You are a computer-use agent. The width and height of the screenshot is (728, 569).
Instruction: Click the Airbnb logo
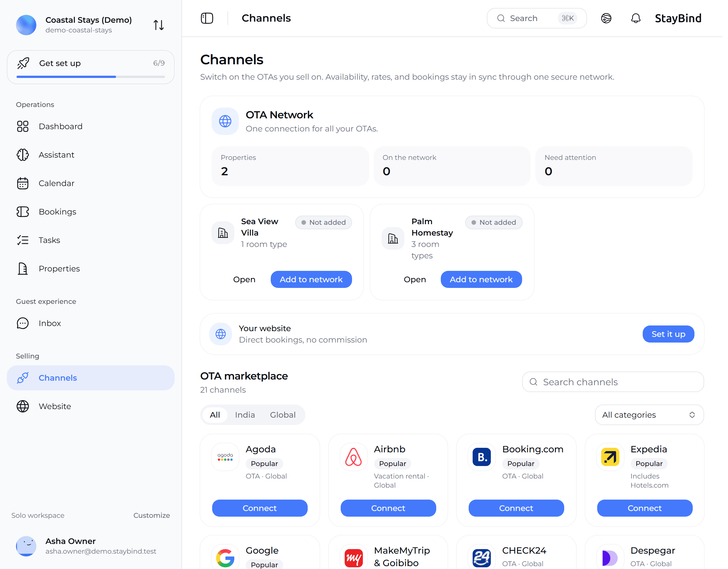coord(353,456)
